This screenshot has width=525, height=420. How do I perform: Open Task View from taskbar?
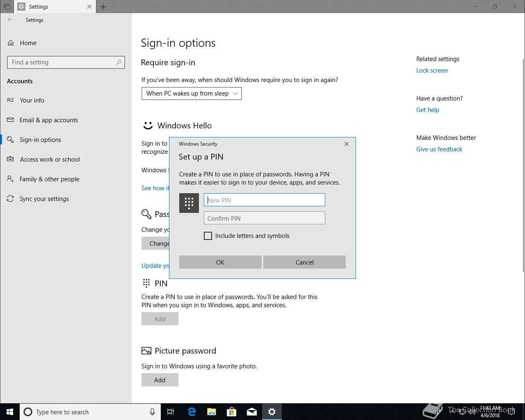click(171, 412)
